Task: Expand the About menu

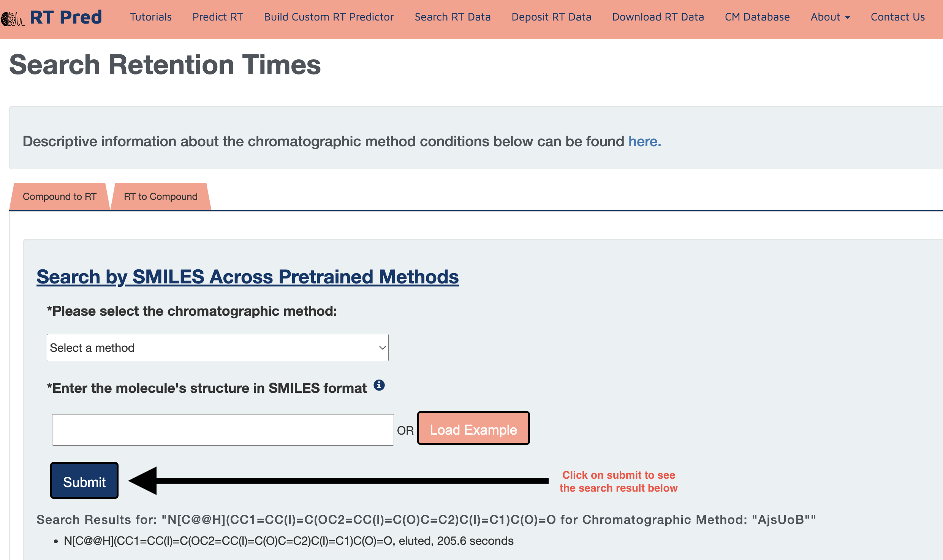Action: (x=830, y=17)
